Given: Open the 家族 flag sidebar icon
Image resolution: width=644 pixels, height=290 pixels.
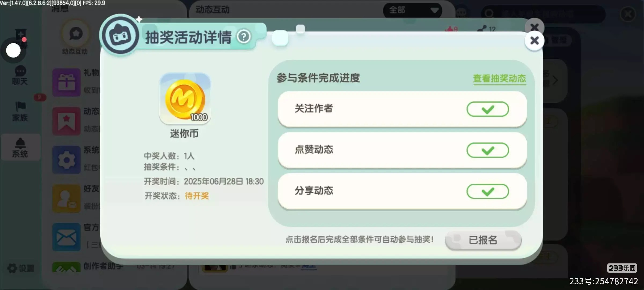Looking at the screenshot, I should click(20, 111).
